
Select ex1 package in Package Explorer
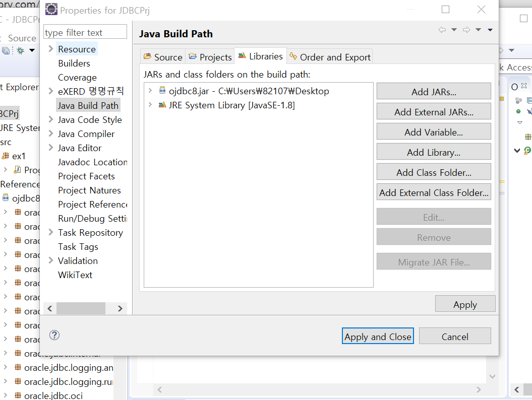(19, 156)
